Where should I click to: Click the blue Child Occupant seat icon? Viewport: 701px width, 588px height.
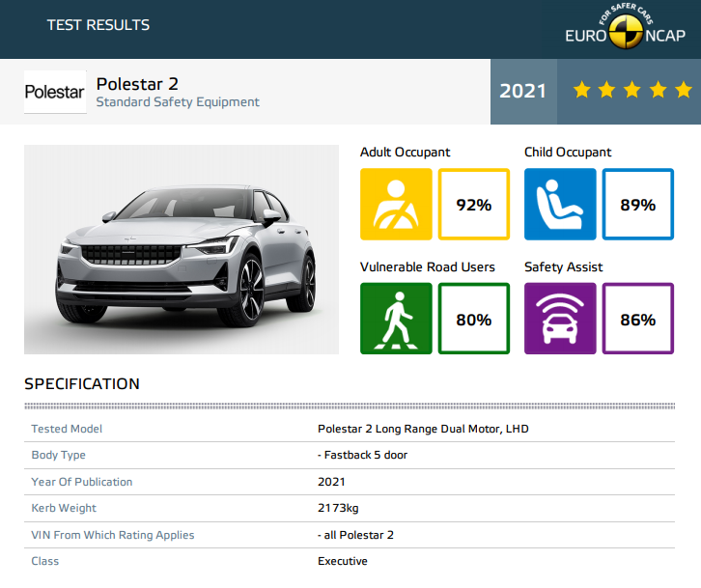(x=560, y=205)
